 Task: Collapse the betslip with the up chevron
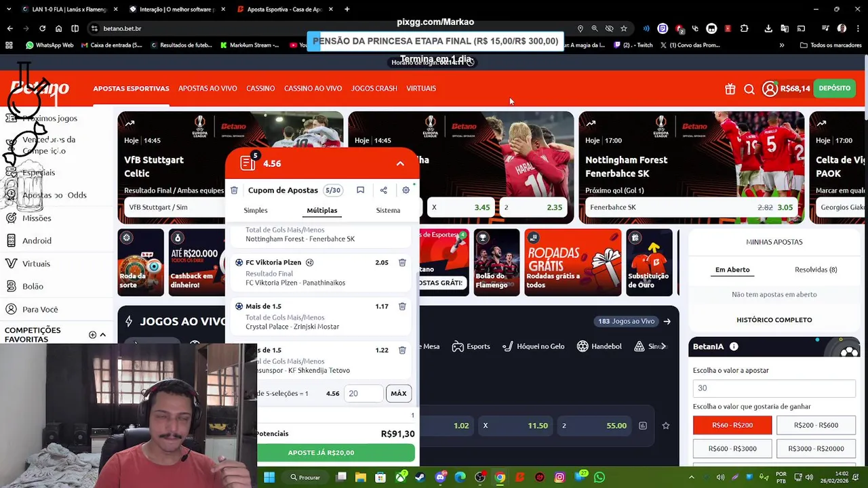coord(400,163)
